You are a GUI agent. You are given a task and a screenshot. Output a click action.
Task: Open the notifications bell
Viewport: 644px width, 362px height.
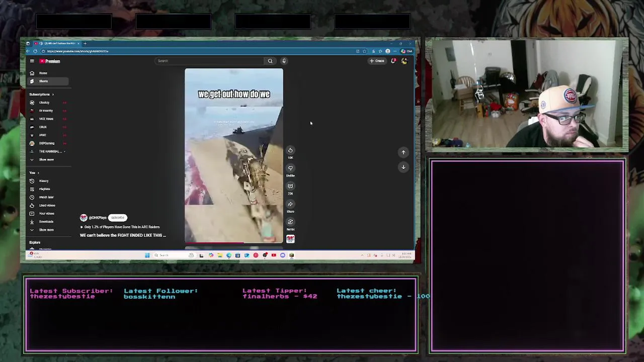[393, 61]
